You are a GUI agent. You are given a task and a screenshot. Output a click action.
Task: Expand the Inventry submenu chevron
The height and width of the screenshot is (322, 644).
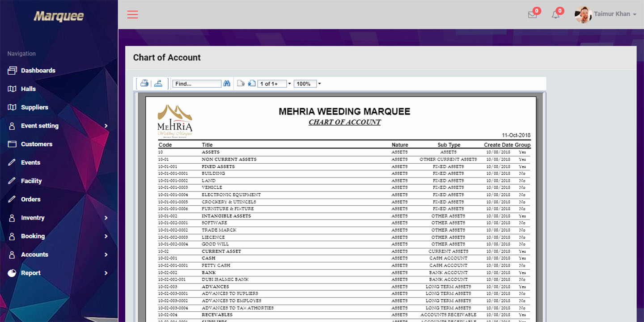[106, 218]
